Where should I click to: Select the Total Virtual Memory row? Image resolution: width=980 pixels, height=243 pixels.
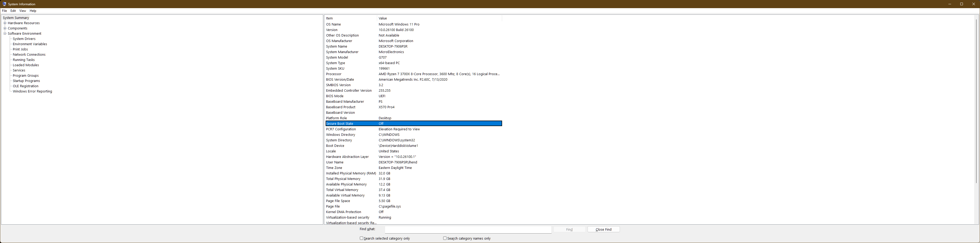413,190
